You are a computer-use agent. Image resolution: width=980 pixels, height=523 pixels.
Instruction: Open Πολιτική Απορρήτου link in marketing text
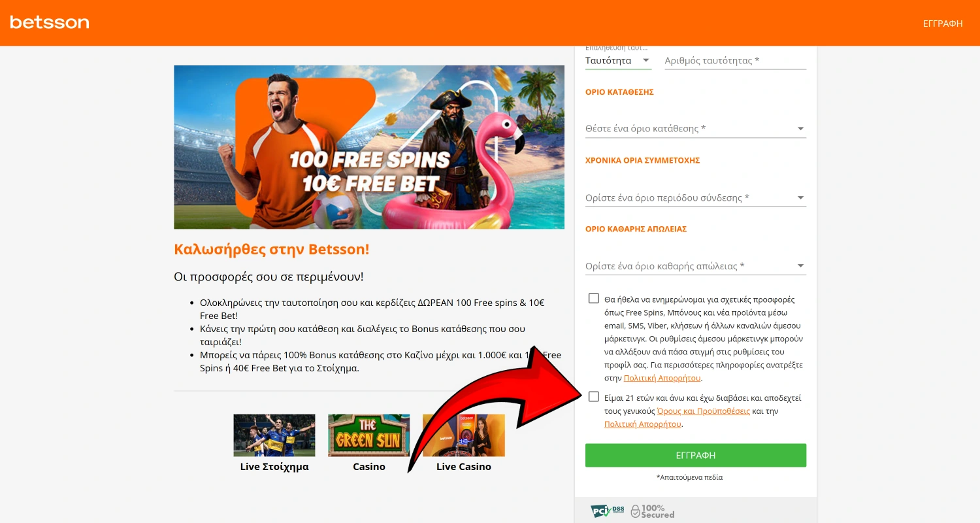662,378
